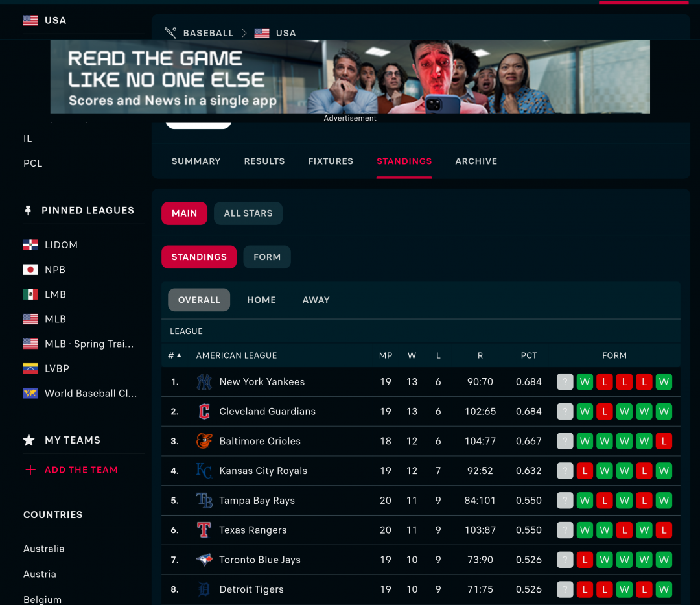Click the My Teams star icon
The width and height of the screenshot is (700, 605).
(x=29, y=440)
